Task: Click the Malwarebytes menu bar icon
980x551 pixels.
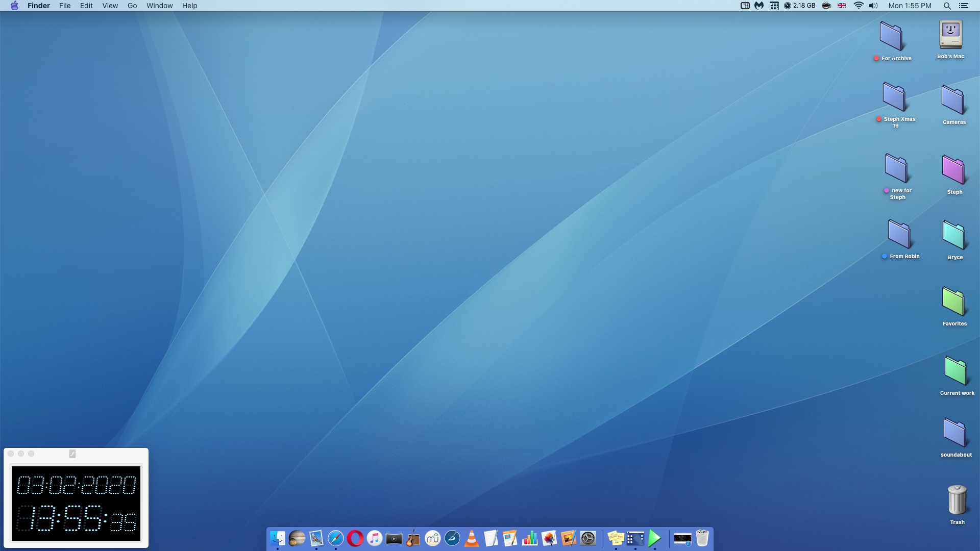Action: pos(759,6)
